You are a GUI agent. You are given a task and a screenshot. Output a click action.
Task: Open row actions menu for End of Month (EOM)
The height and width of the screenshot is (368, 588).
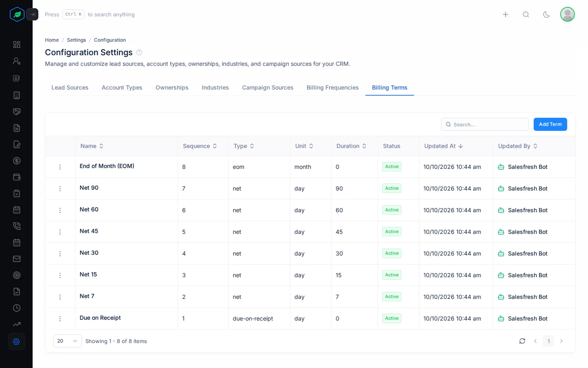coord(60,167)
